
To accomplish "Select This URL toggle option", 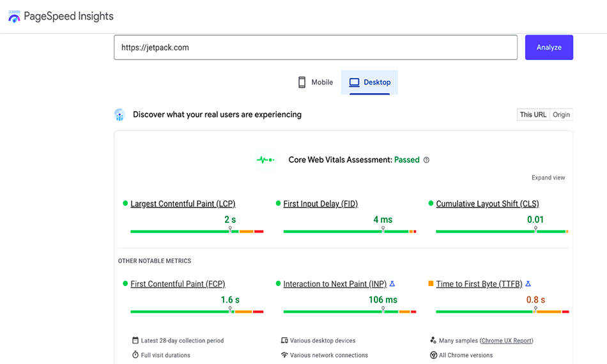I will click(x=533, y=114).
